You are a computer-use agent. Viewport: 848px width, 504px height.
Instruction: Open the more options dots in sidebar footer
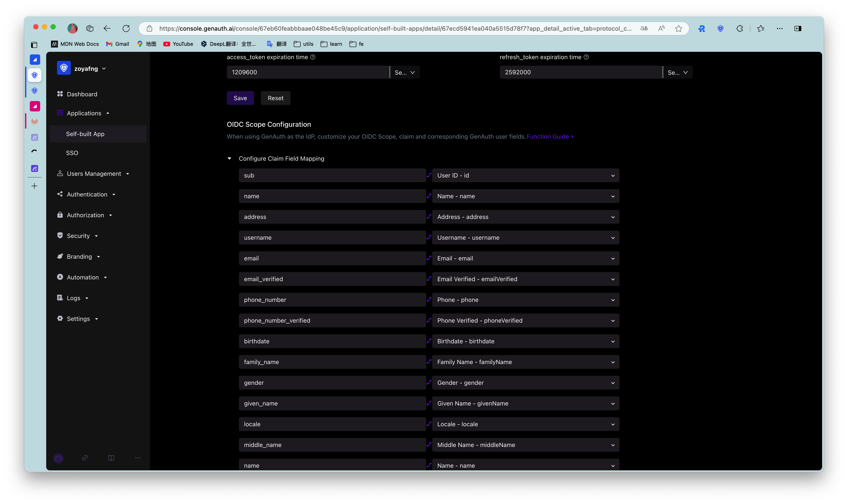(138, 458)
